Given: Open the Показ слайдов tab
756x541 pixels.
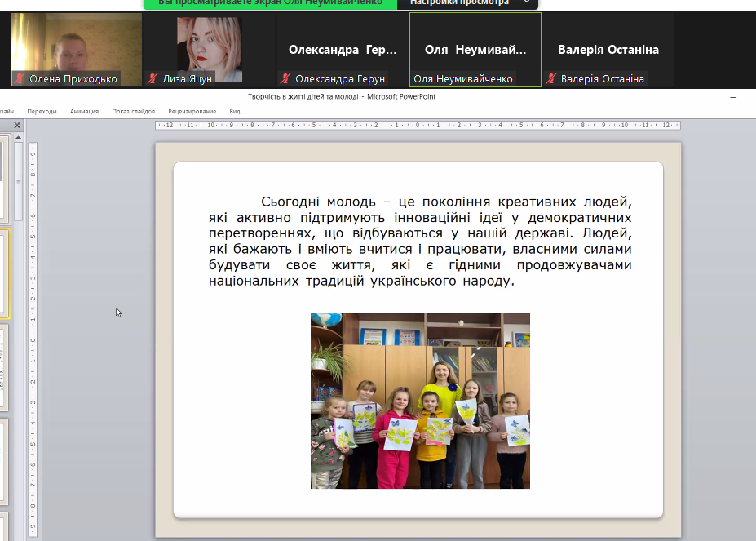Looking at the screenshot, I should tap(133, 111).
